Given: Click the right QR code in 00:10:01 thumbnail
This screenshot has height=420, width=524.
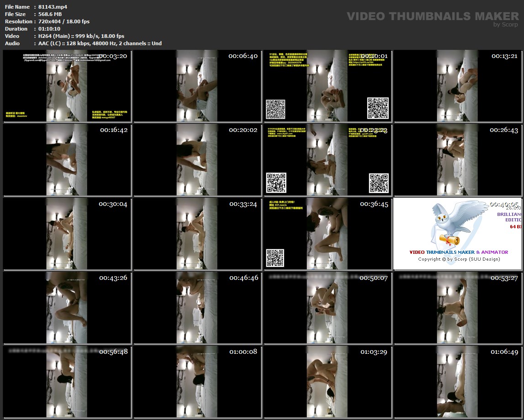Looking at the screenshot, I should (x=378, y=108).
